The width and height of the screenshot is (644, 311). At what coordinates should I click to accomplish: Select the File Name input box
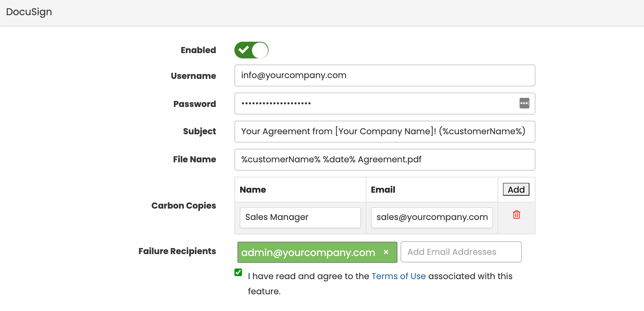pos(385,160)
